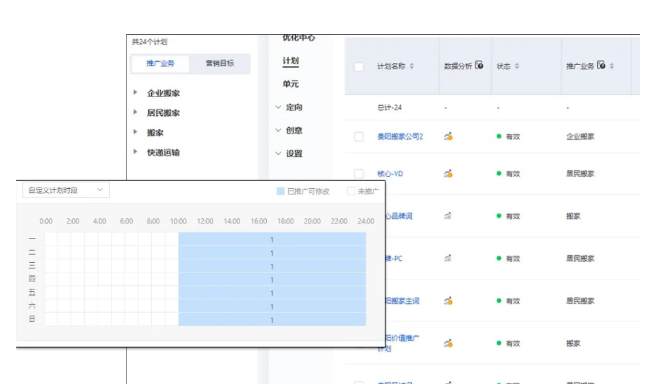Click the help icon beside 推广业务 header
Viewport: 663px width, 391px height.
coord(601,65)
